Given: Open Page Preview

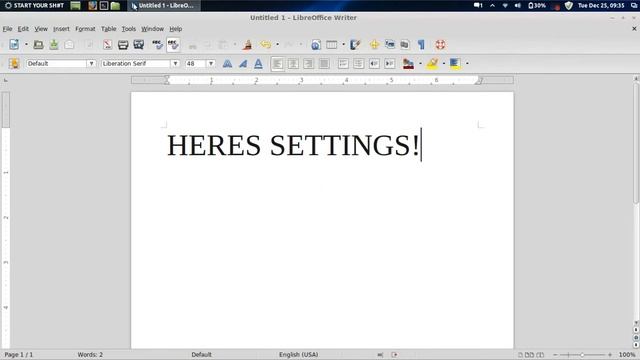Looking at the screenshot, I should pyautogui.click(x=139, y=44).
